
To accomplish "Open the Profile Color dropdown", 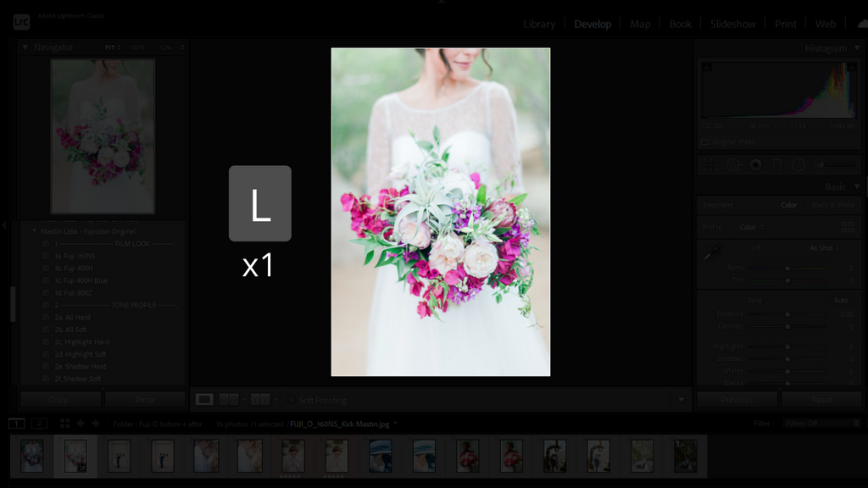I will click(x=752, y=227).
